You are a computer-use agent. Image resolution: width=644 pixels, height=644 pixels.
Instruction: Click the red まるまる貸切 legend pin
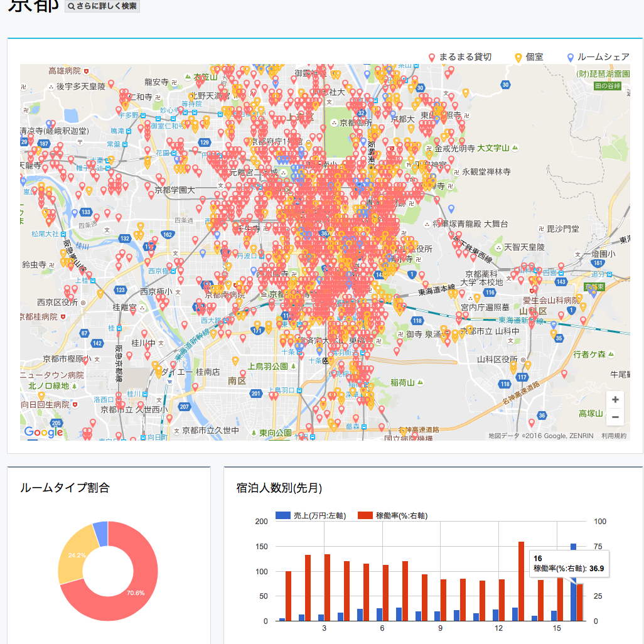432,58
